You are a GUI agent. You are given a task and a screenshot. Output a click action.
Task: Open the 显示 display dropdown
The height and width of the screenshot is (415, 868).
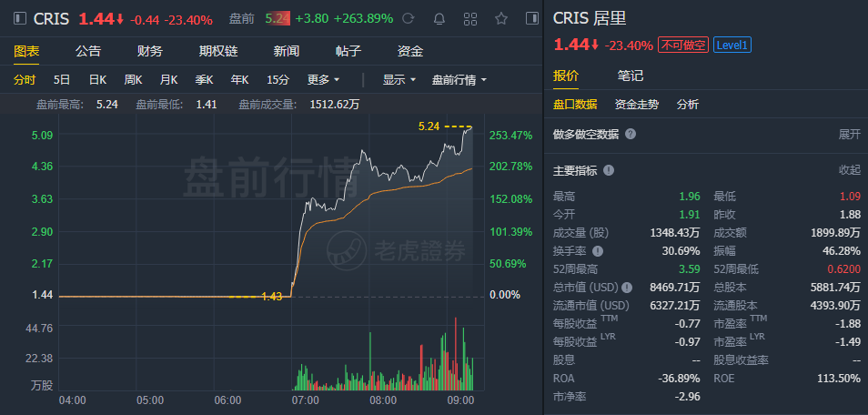399,79
